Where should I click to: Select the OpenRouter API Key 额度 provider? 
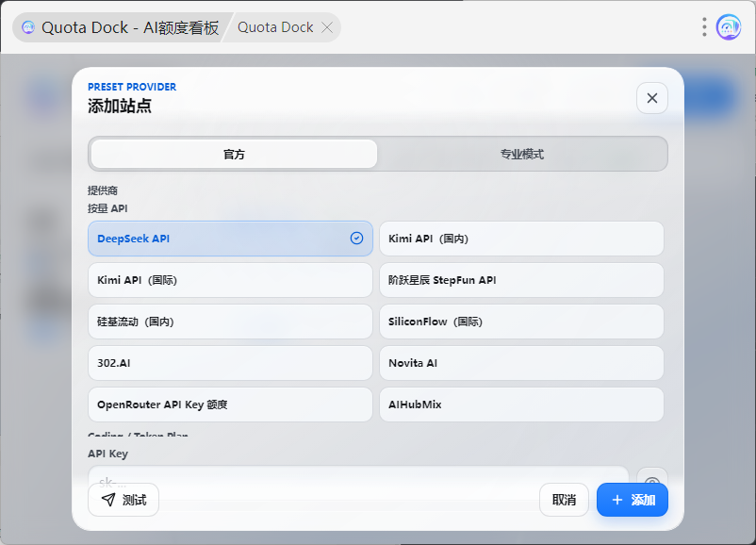[230, 405]
